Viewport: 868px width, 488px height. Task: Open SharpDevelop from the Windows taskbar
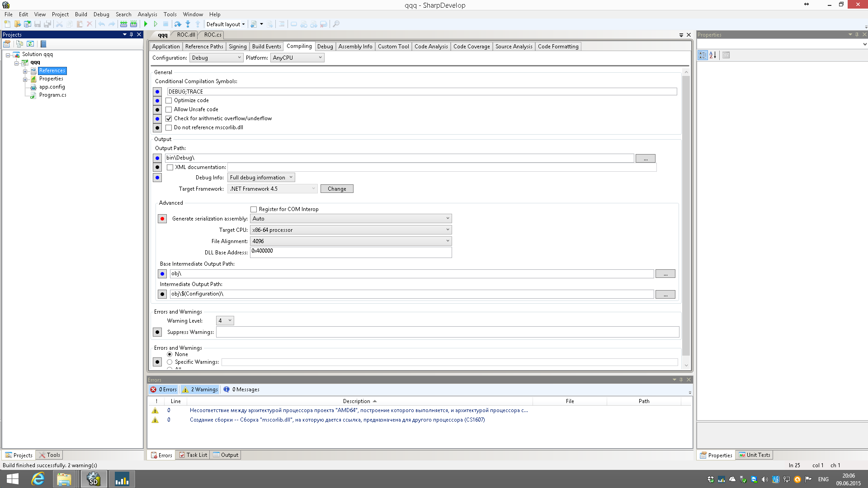coord(94,479)
